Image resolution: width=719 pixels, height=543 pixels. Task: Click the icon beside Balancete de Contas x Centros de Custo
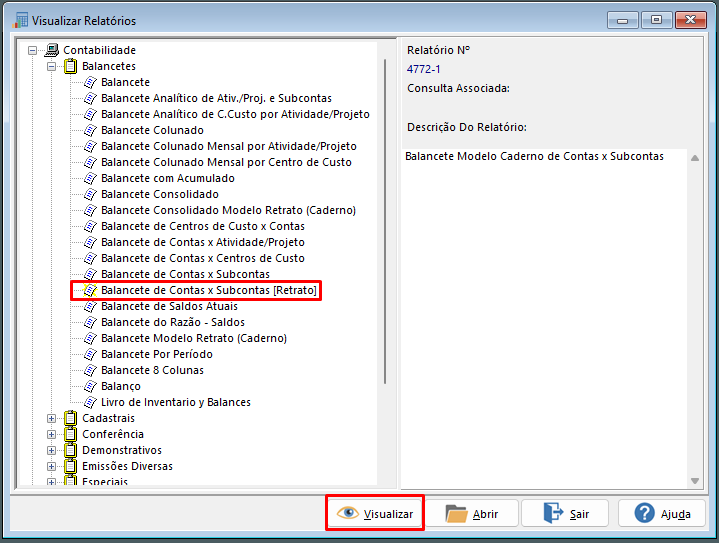(90, 258)
